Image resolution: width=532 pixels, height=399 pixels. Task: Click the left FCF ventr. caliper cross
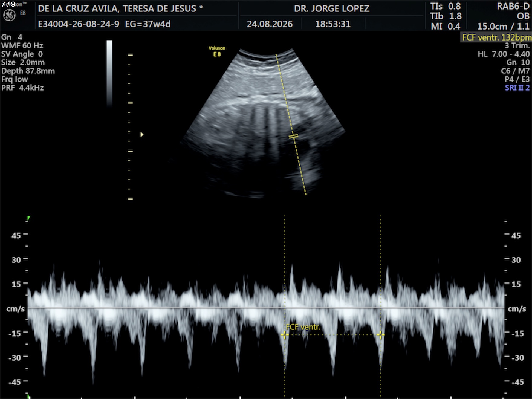tap(284, 335)
